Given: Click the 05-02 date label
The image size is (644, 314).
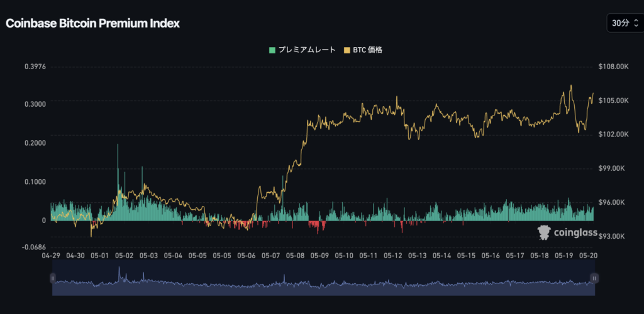Looking at the screenshot, I should (x=124, y=256).
